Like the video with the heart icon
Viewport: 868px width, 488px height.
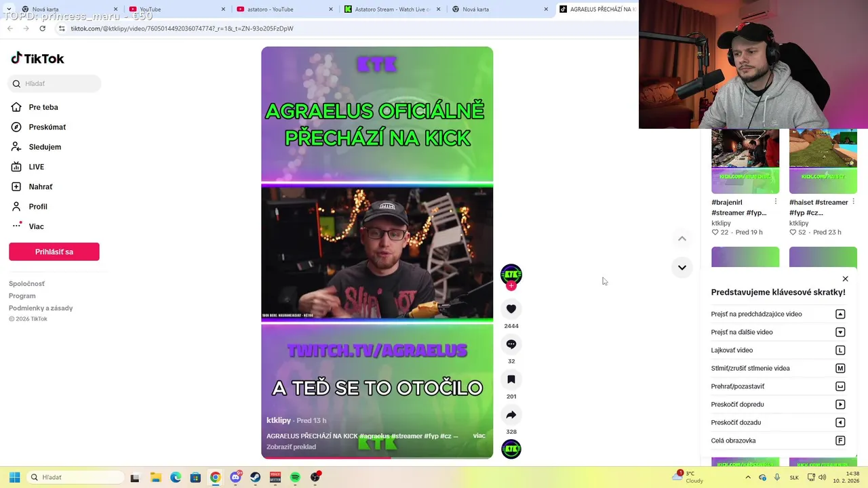(x=511, y=308)
